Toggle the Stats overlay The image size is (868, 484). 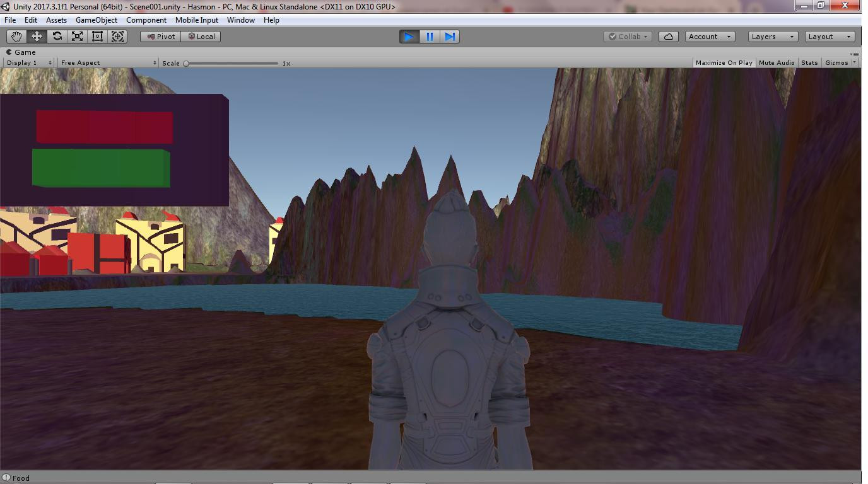(x=809, y=63)
